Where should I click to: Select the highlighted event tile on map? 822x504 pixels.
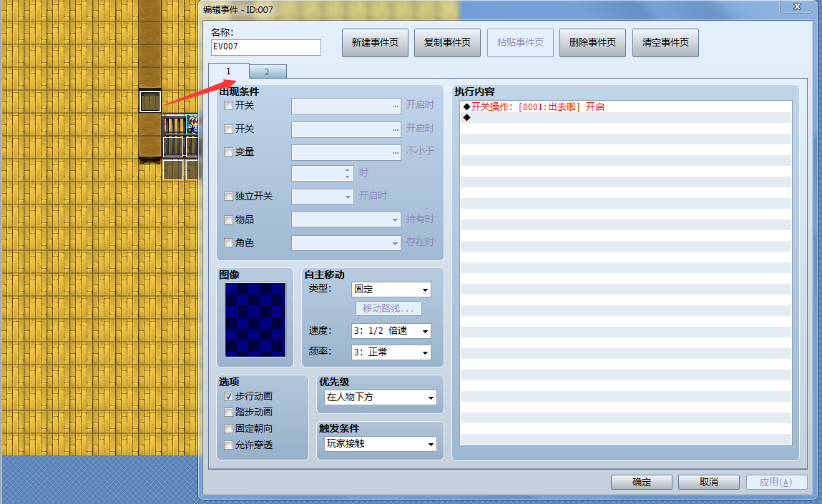pyautogui.click(x=150, y=101)
